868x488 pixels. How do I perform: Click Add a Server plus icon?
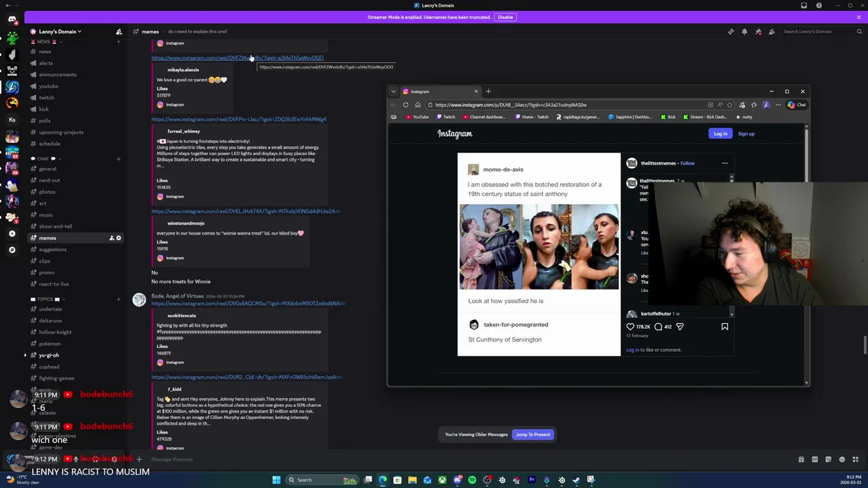[x=12, y=233]
